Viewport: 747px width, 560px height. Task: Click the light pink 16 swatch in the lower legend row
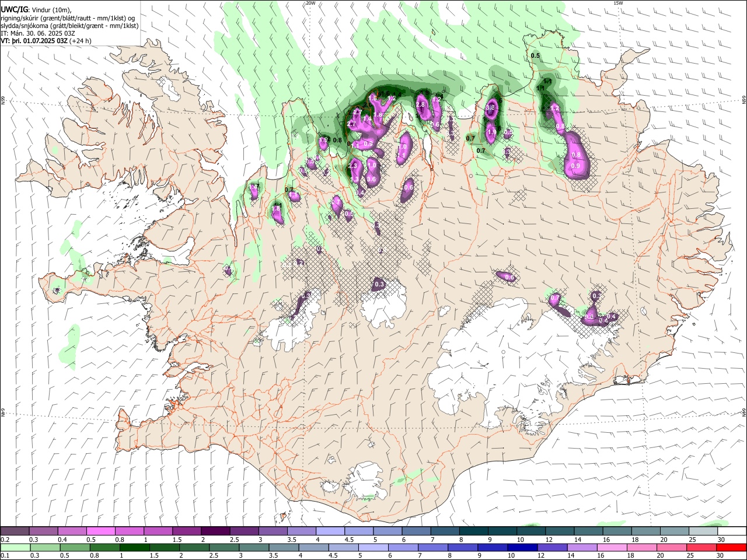pyautogui.click(x=612, y=547)
